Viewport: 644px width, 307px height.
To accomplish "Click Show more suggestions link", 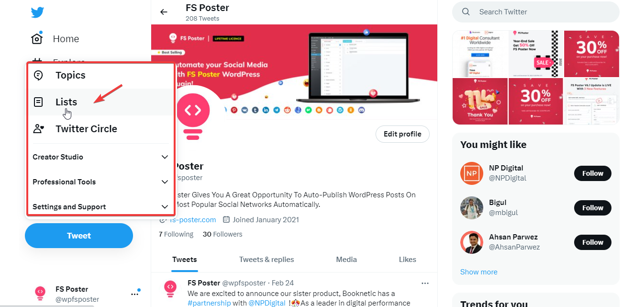I will coord(478,272).
